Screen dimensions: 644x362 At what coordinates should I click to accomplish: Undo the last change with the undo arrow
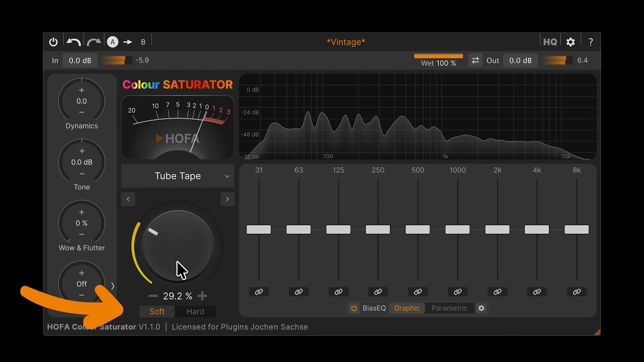(73, 42)
